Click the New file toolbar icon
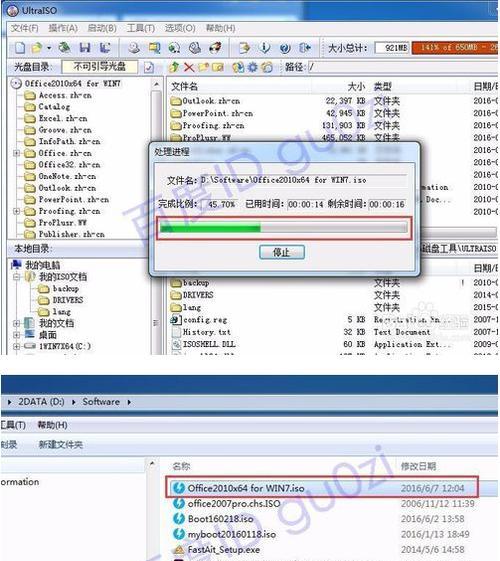The height and width of the screenshot is (561, 500). (x=20, y=48)
